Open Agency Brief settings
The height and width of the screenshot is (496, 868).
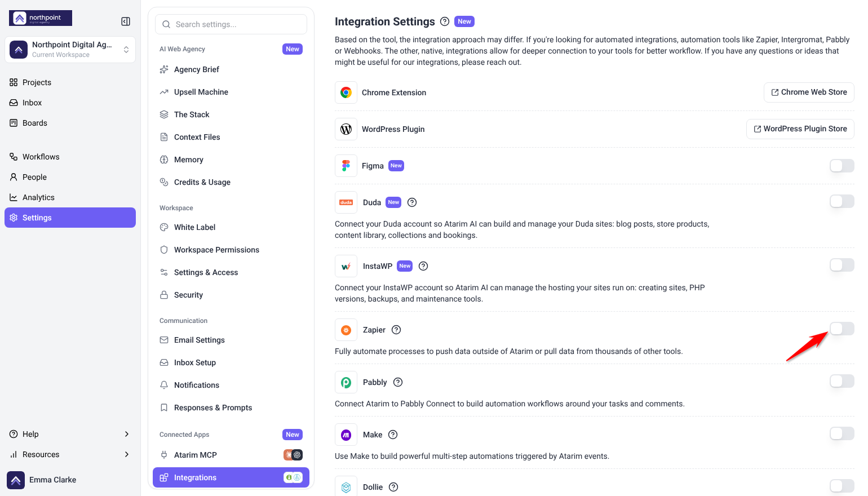[x=231, y=69]
